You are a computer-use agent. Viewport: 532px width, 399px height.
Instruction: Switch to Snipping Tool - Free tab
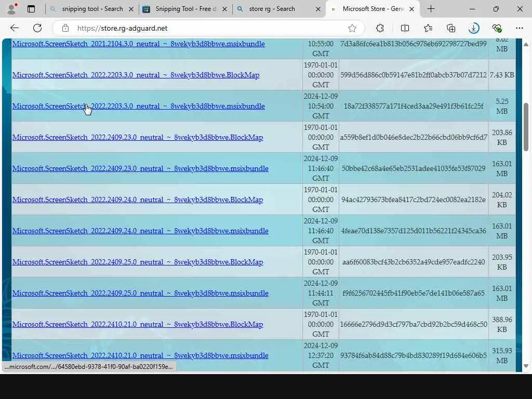pos(185,9)
